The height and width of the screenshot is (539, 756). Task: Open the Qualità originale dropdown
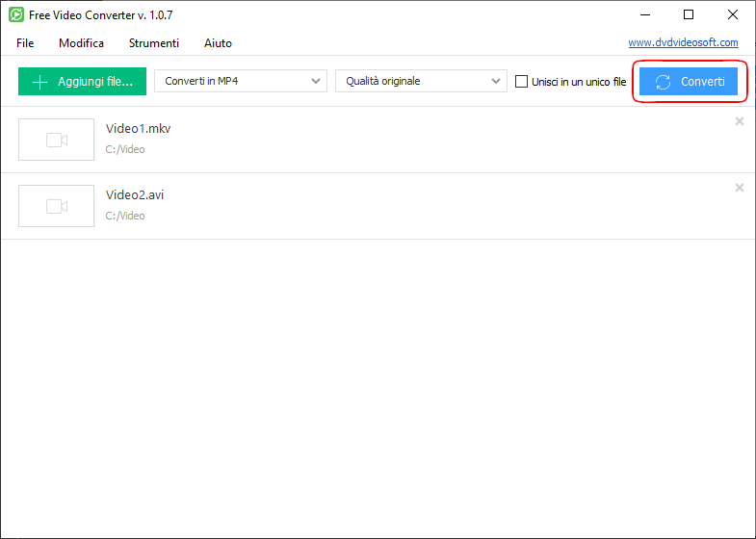point(421,81)
